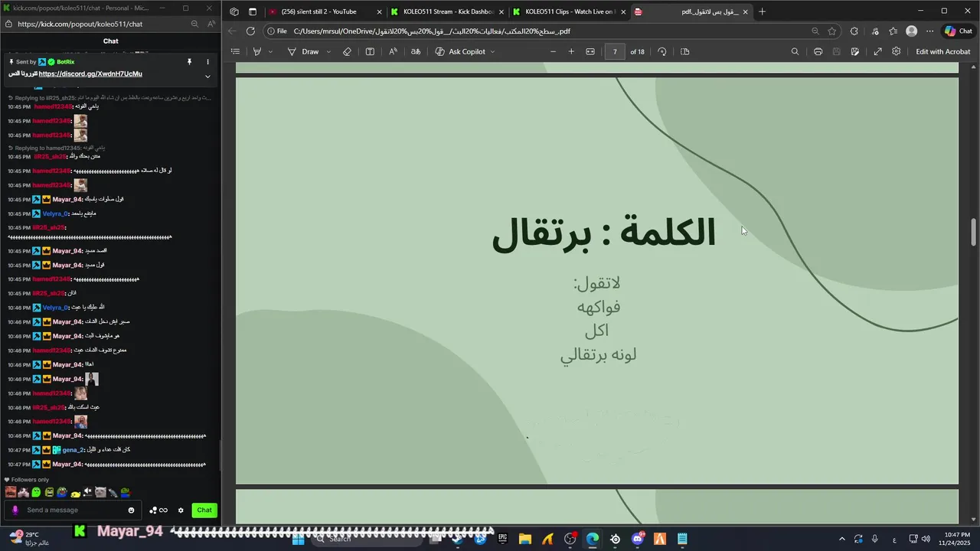Toggle the two-page view icon
Viewport: 980px width, 551px height.
pos(685,51)
